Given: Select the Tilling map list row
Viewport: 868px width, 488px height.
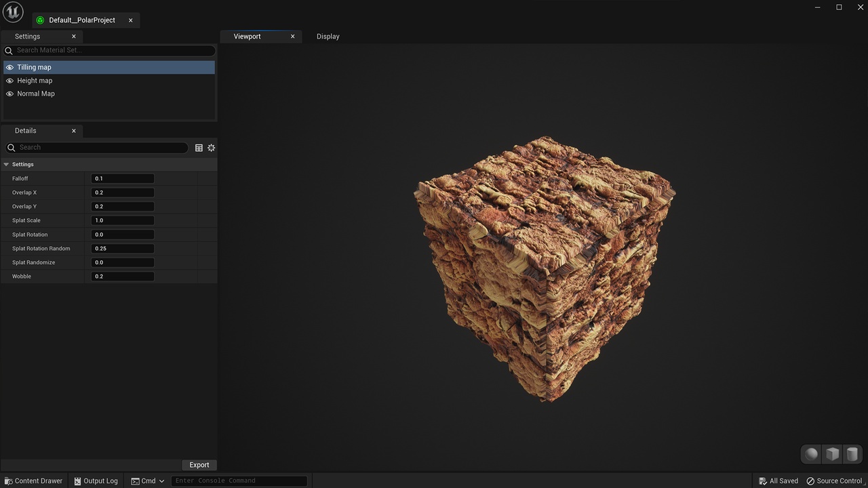Looking at the screenshot, I should tap(109, 68).
